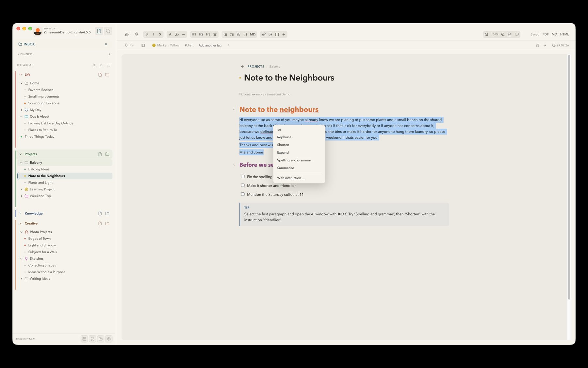588x368 pixels.
Task: Apply strikethrough with the S button
Action: click(160, 34)
